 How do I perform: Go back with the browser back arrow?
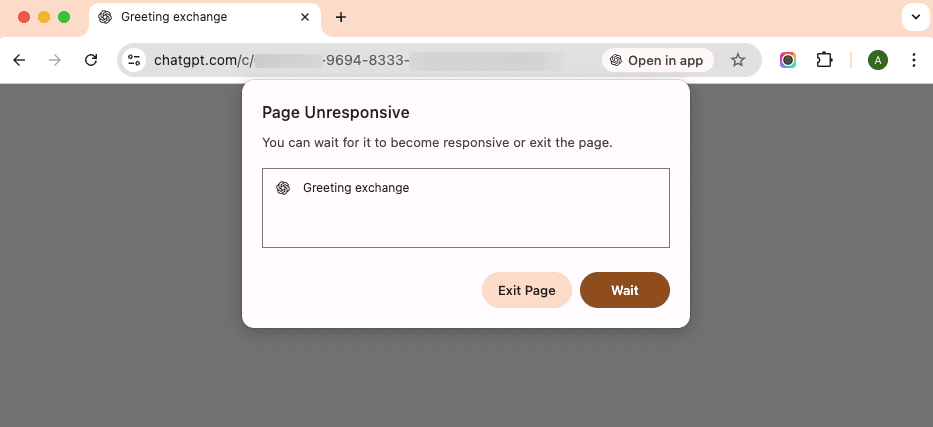[x=19, y=60]
